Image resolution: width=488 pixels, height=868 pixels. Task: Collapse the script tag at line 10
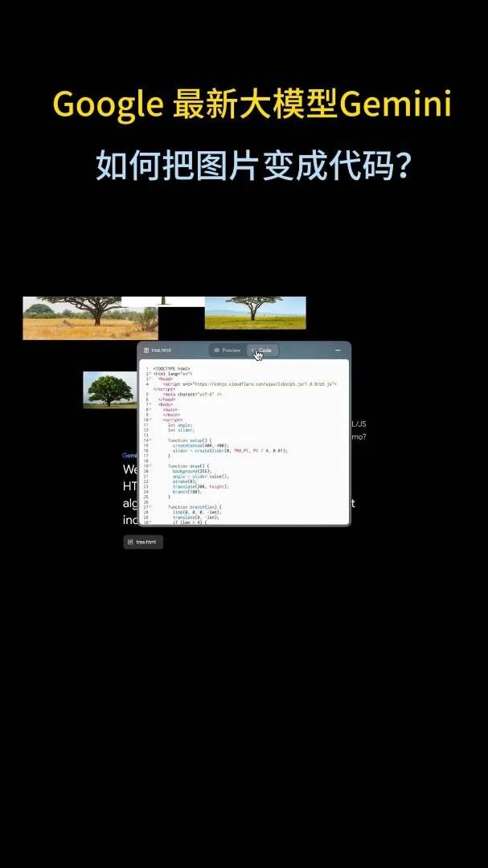150,420
